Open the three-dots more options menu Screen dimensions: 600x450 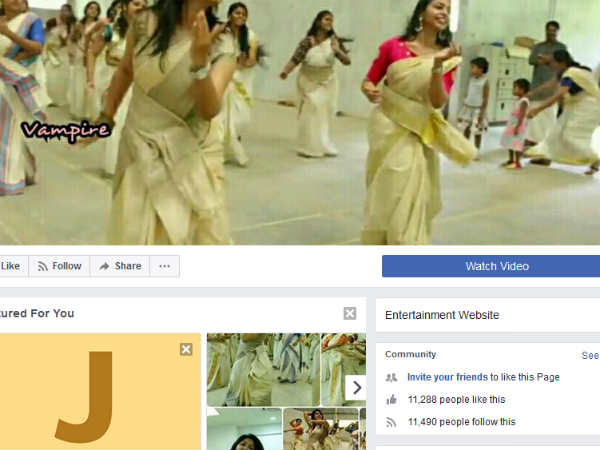coord(164,266)
